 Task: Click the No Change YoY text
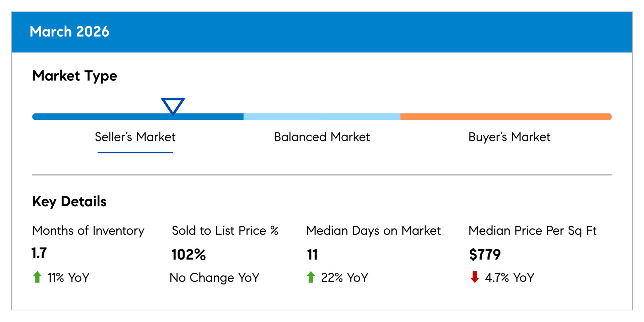coord(215,277)
